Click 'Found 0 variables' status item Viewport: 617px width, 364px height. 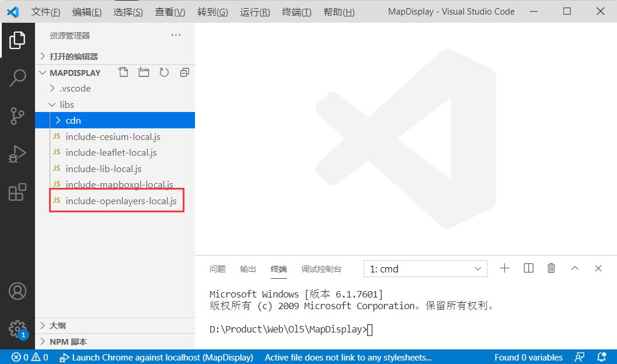[528, 358]
